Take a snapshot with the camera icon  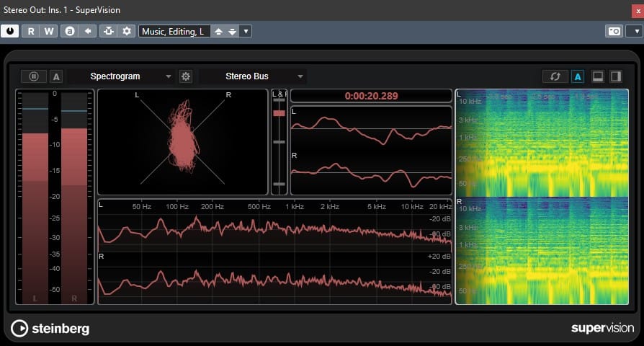pos(614,31)
